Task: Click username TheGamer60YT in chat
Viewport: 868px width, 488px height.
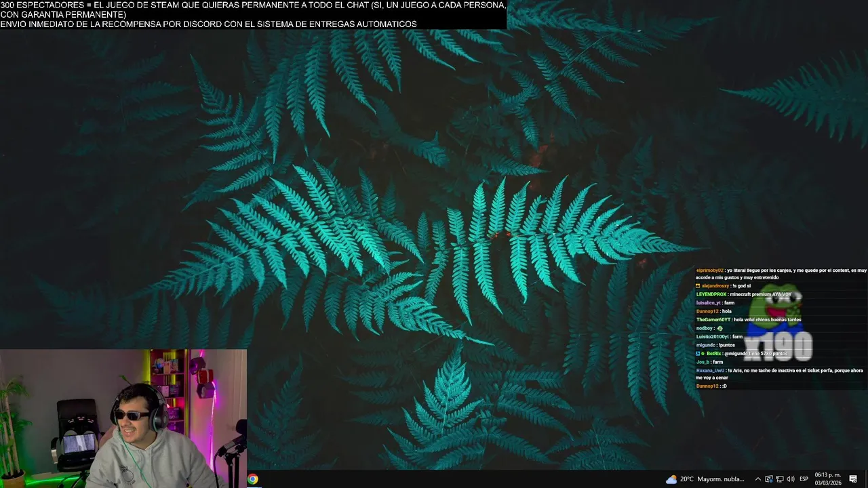Action: tap(713, 320)
